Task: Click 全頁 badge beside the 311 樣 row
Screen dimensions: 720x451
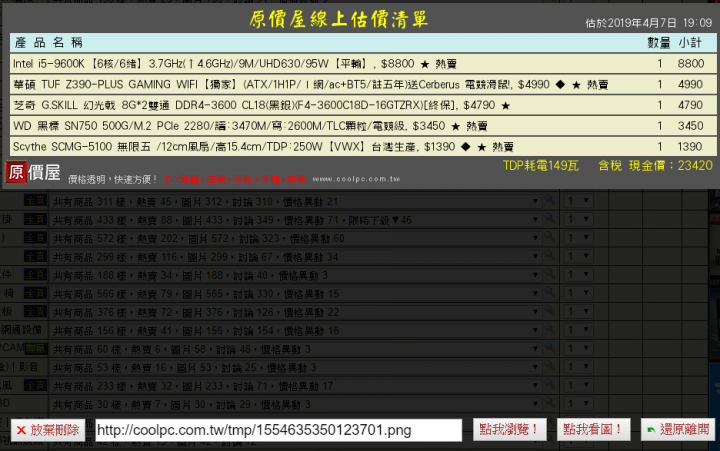Action: pyautogui.click(x=35, y=201)
